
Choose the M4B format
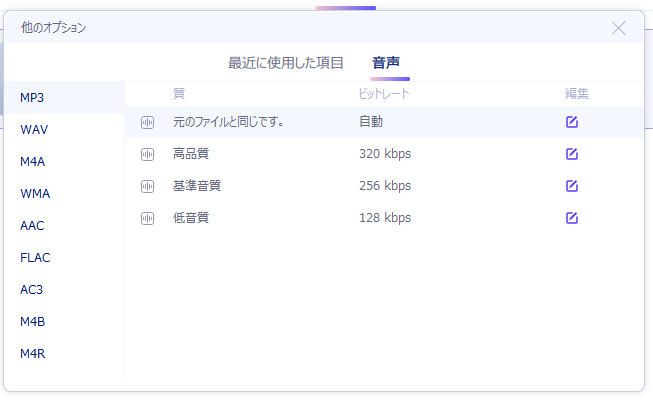(x=65, y=322)
